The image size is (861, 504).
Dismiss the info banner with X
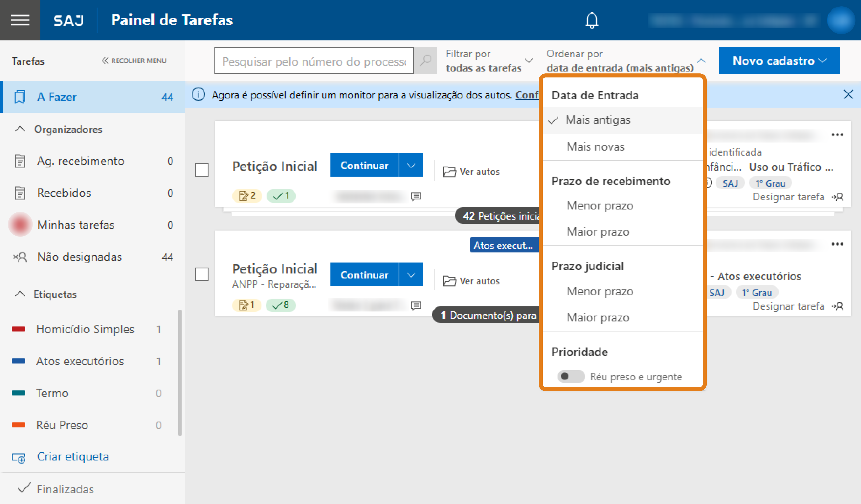(x=848, y=95)
